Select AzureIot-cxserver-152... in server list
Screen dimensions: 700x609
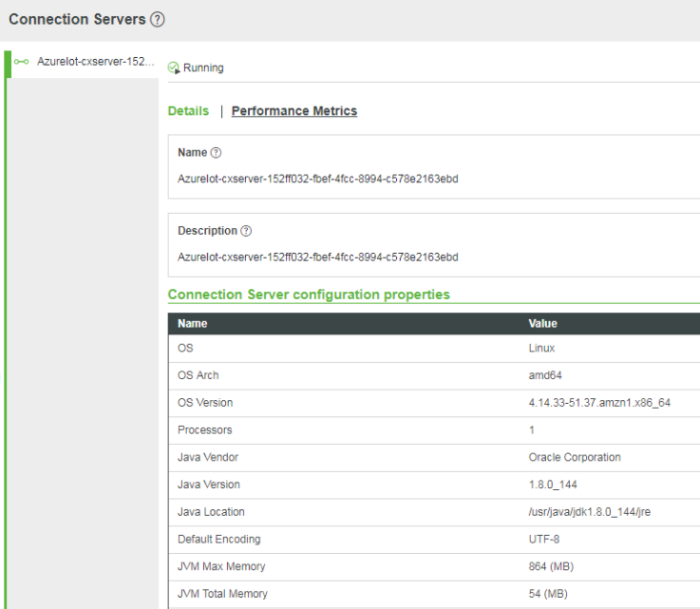(x=96, y=62)
